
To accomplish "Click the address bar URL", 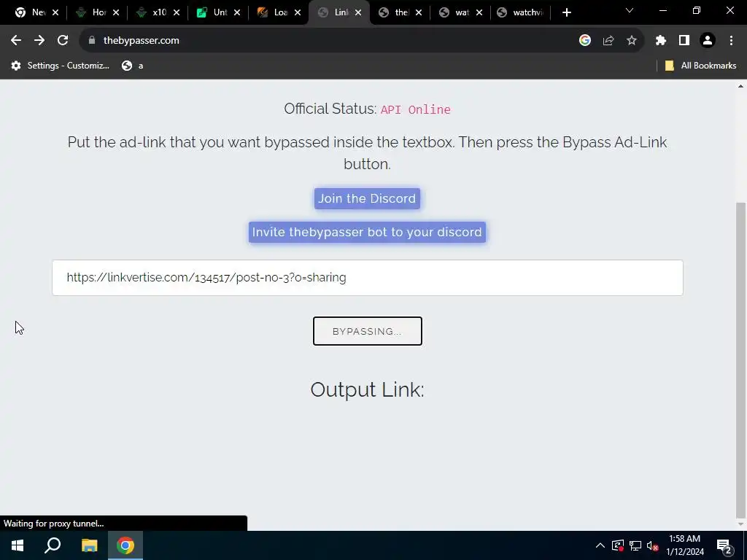I will click(x=142, y=41).
